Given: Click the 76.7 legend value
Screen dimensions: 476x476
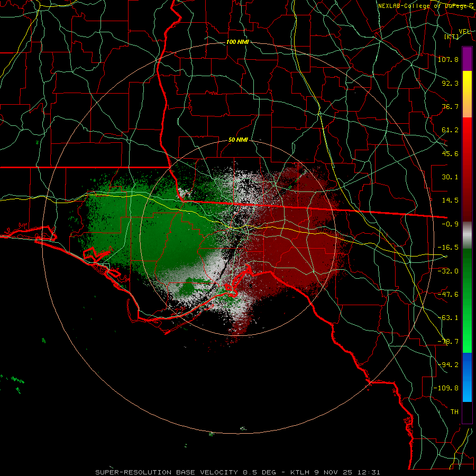Looking at the screenshot, I should (450, 106).
